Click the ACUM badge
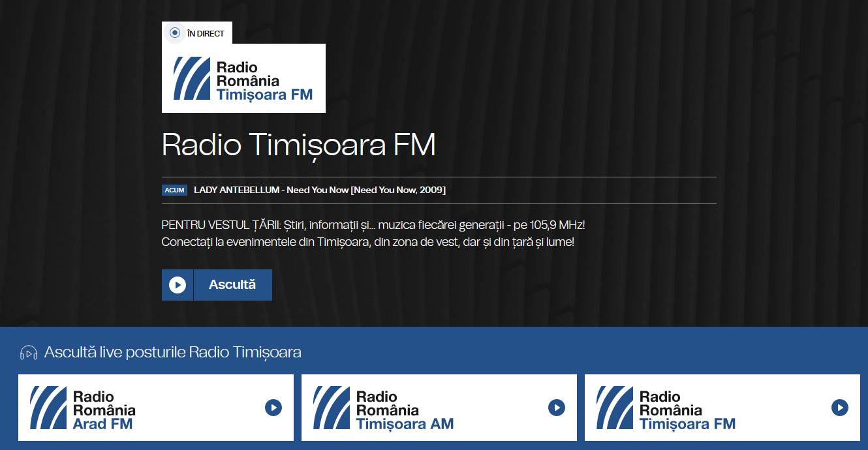Image resolution: width=868 pixels, height=450 pixels. 174,190
